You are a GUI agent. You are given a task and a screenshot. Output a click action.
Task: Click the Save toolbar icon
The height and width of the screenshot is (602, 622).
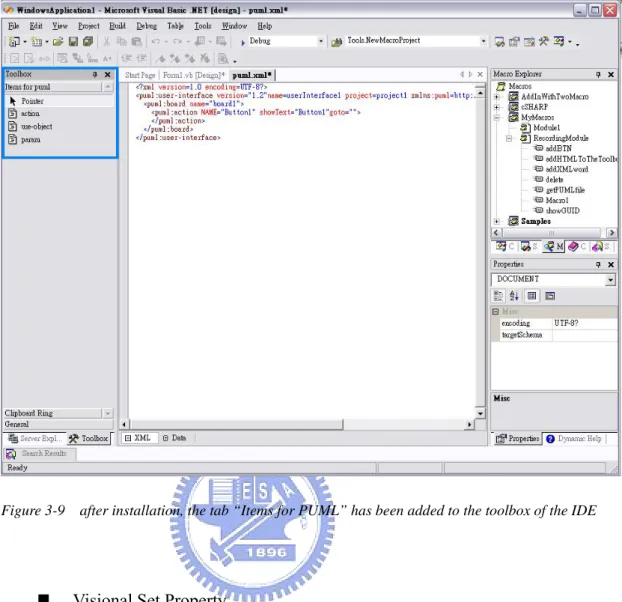[73, 41]
